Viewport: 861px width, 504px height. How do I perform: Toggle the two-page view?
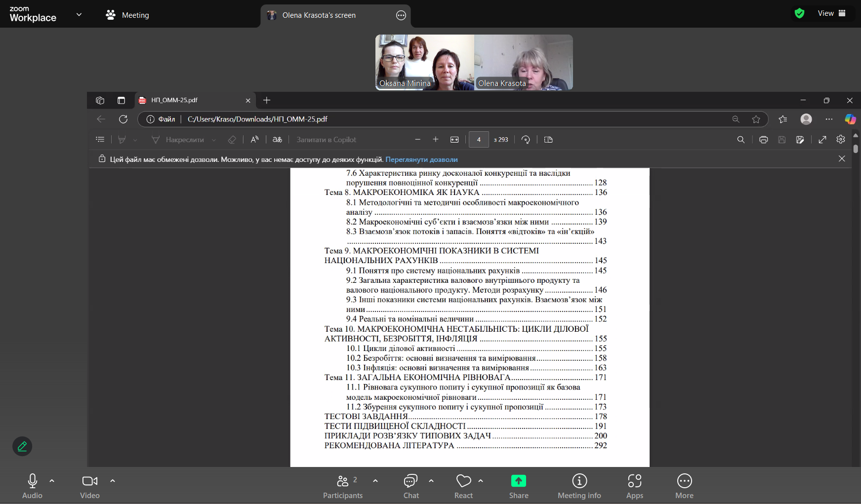(548, 140)
